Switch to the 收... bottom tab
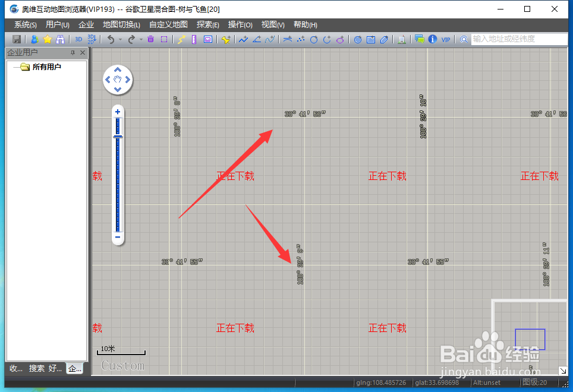This screenshot has height=392, width=573. 15,369
